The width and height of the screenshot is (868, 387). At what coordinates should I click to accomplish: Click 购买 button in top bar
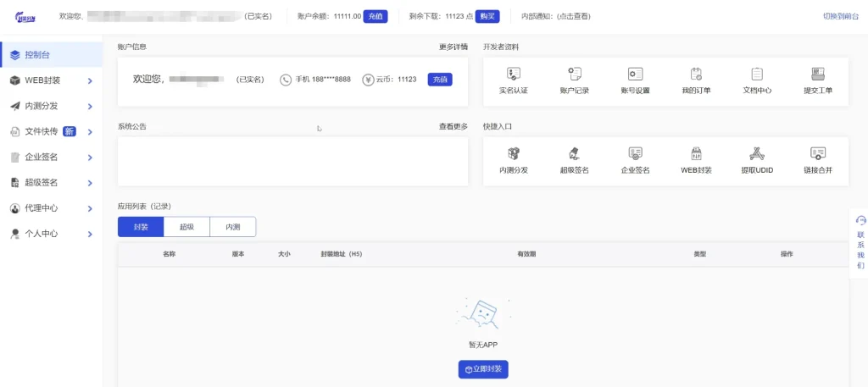(487, 16)
